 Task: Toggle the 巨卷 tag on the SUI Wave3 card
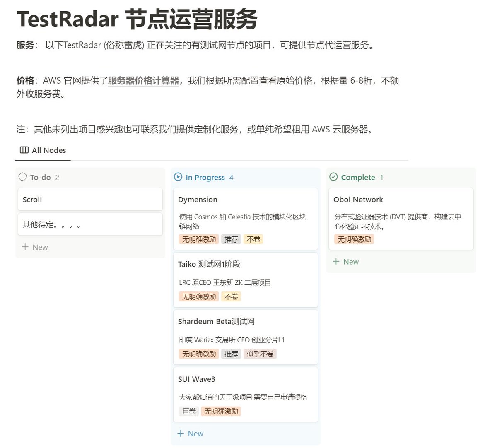pos(188,411)
